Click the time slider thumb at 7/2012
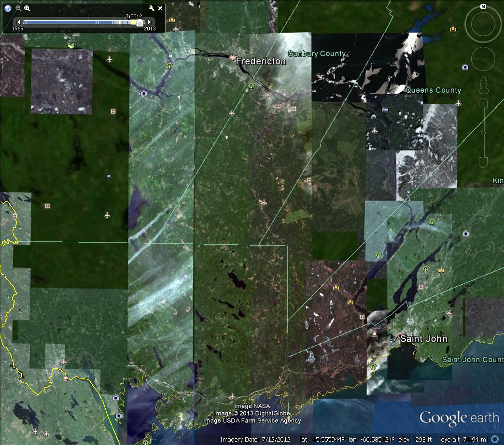 pos(140,22)
